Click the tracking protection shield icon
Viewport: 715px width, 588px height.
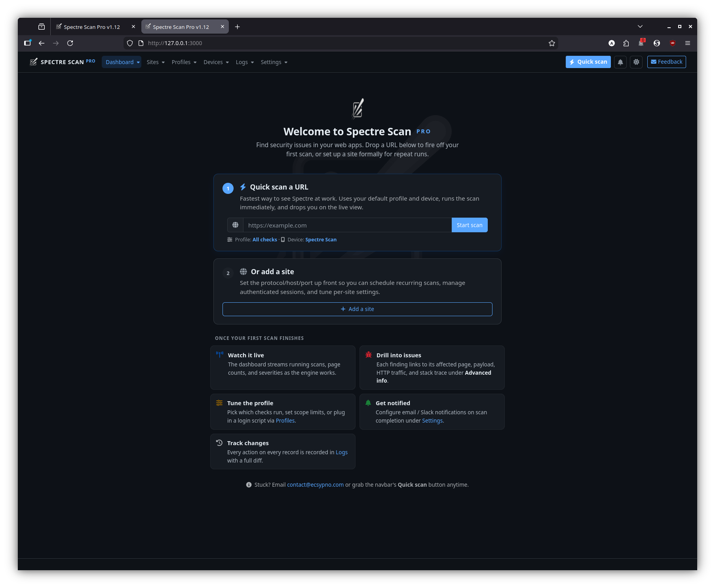(130, 43)
